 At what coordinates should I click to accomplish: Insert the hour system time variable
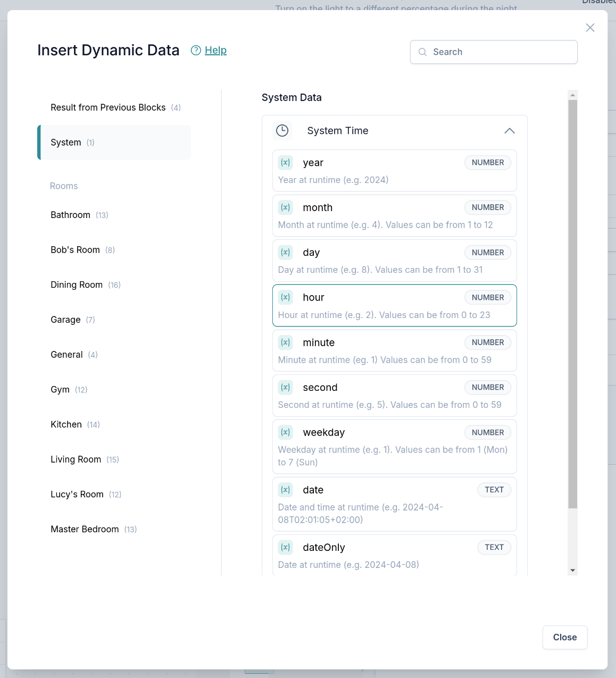click(x=394, y=305)
